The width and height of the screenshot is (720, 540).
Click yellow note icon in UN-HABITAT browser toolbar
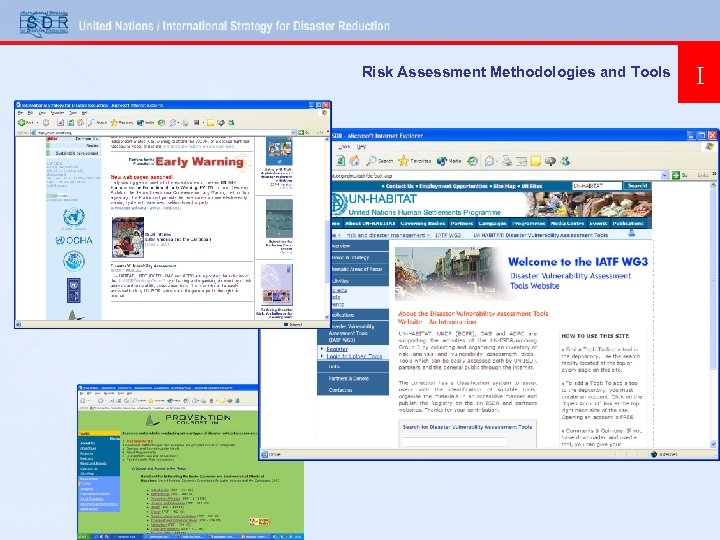[535, 161]
